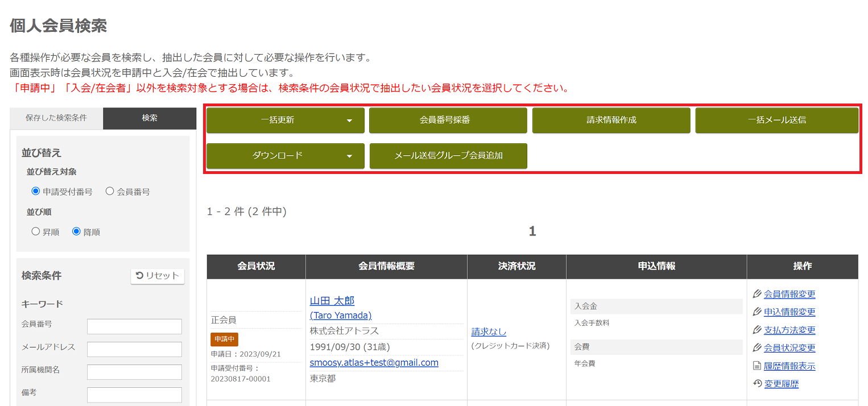Select 申請受付番号 sort radio button
The width and height of the screenshot is (868, 406).
tap(36, 192)
